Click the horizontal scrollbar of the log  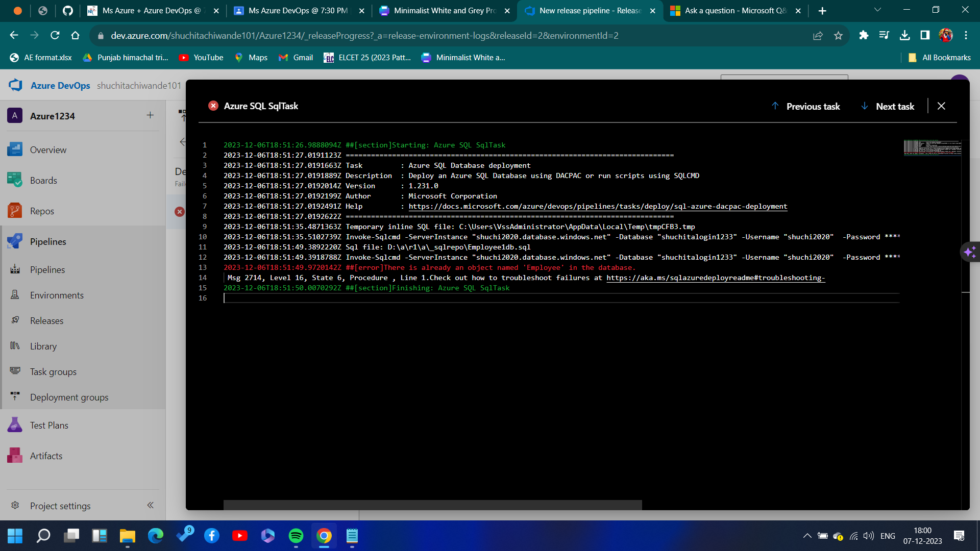click(432, 505)
